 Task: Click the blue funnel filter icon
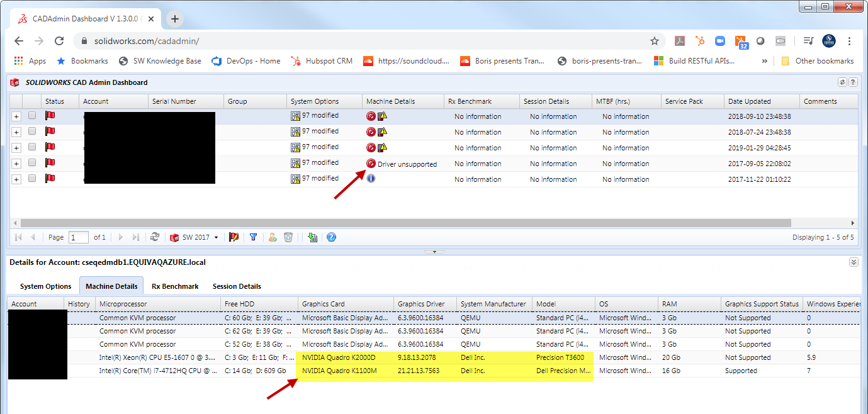point(254,237)
